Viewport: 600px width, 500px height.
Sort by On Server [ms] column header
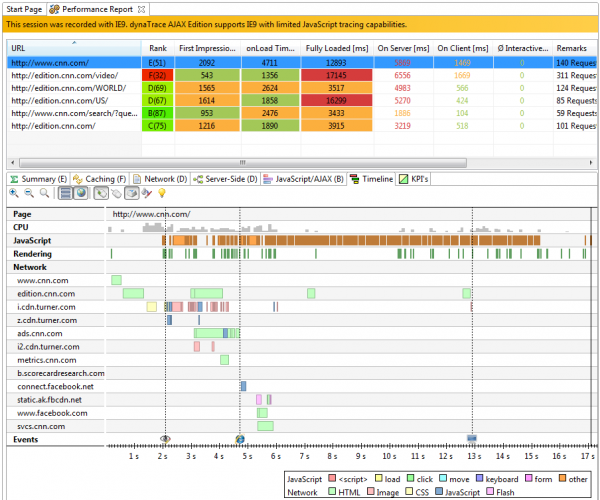click(403, 48)
